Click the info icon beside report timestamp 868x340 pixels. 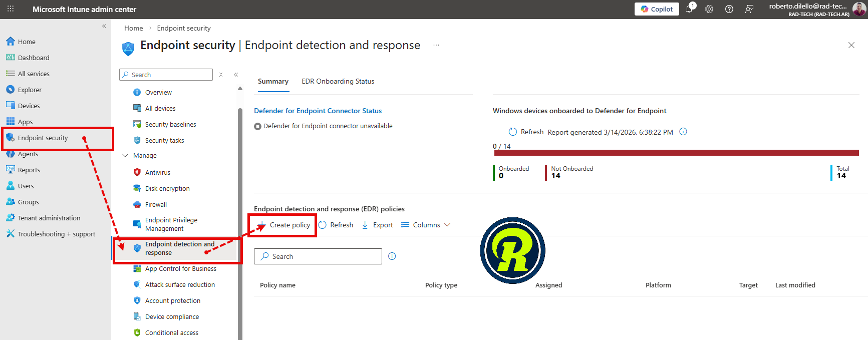683,132
